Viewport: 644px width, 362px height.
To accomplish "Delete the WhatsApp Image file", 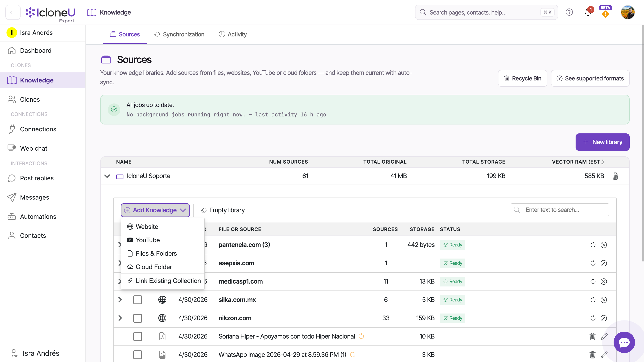I will coord(592,355).
